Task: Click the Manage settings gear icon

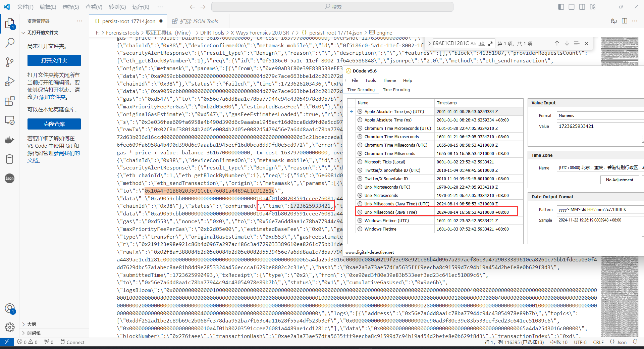Action: click(x=10, y=327)
